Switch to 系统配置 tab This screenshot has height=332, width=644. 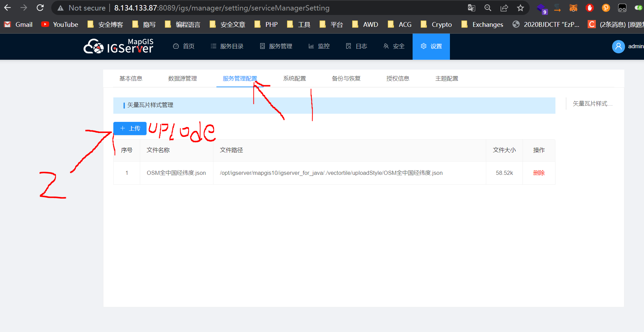coord(295,78)
